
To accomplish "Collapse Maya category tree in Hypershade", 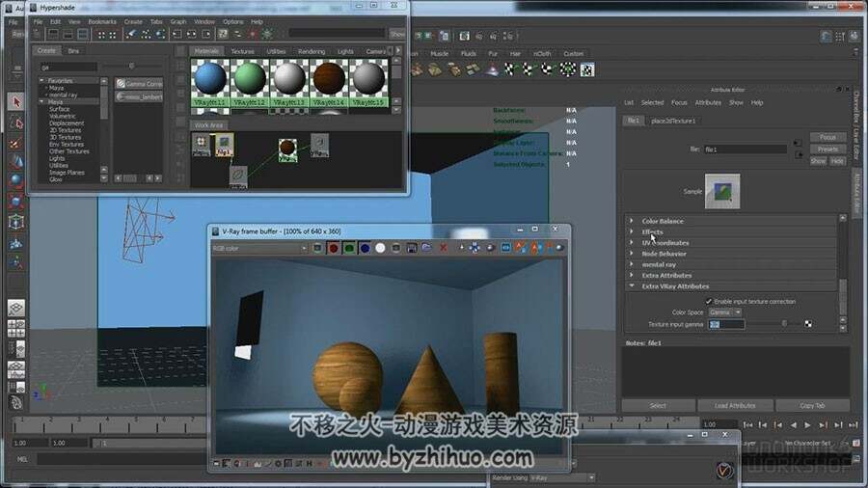I will tap(41, 102).
